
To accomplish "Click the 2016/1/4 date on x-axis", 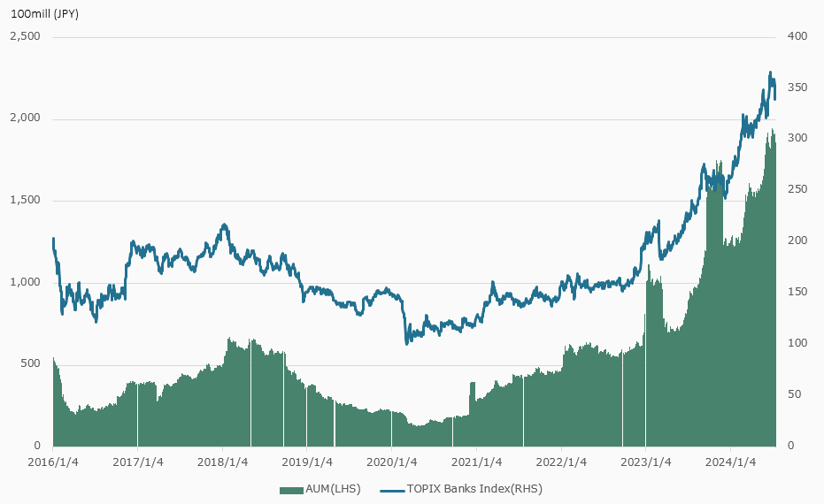I will pos(53,462).
